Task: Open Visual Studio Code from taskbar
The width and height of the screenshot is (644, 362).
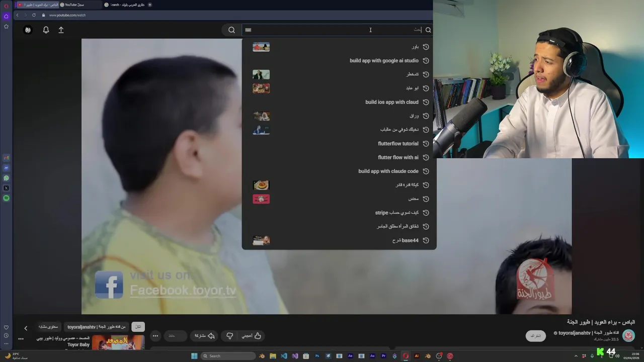Action: 284,356
